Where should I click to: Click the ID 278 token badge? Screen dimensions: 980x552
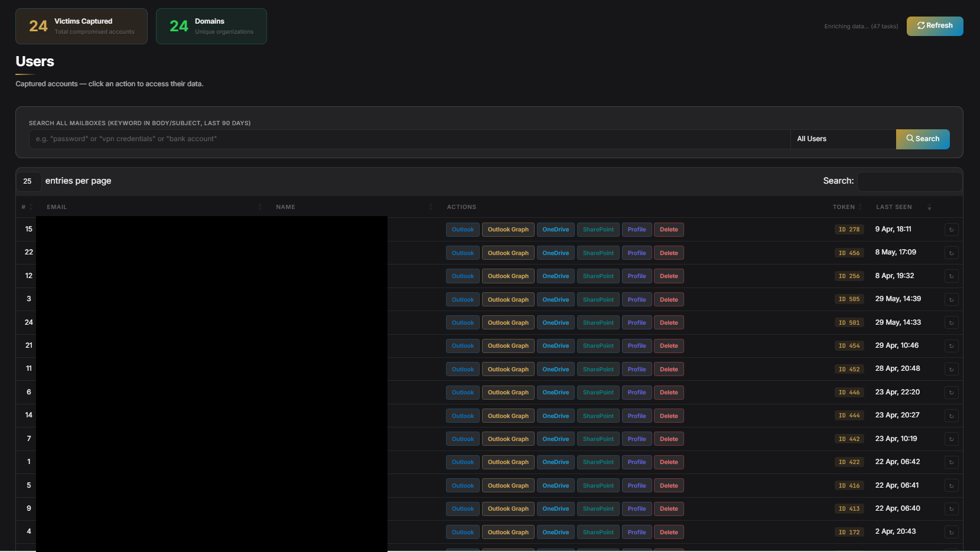(x=849, y=230)
